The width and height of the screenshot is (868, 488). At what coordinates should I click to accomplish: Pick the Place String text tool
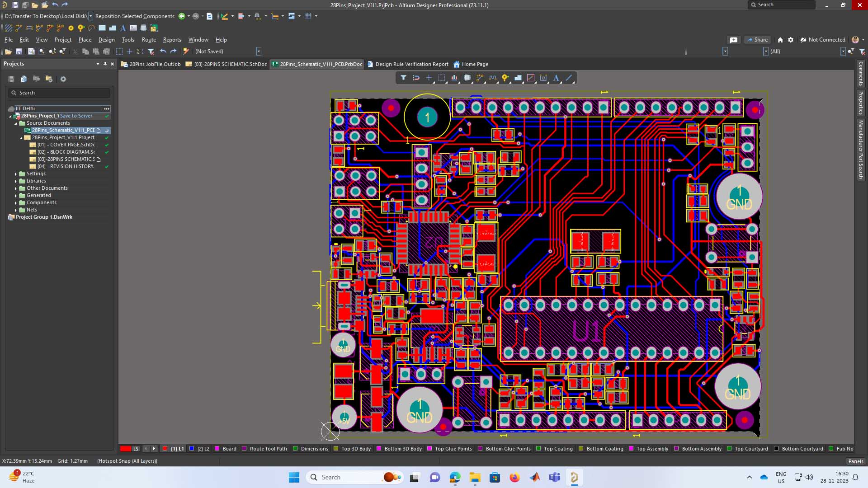[x=556, y=78]
